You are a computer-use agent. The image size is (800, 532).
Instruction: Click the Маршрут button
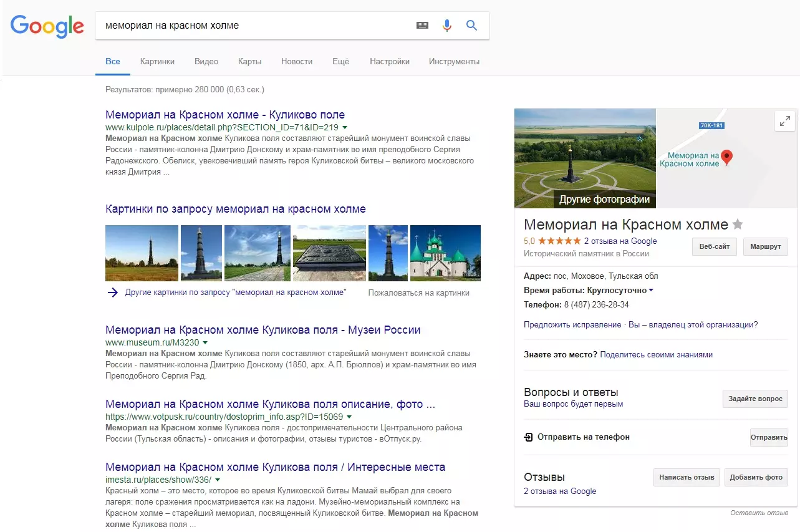point(766,246)
